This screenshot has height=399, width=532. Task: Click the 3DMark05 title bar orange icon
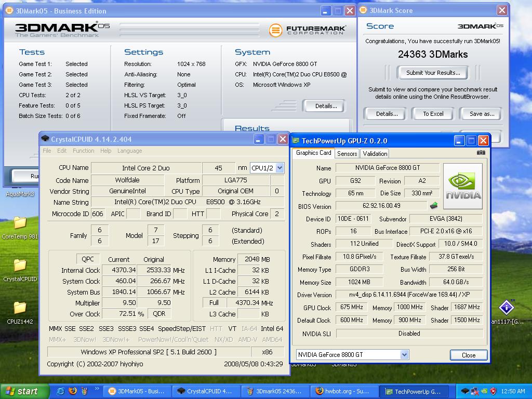[9, 10]
